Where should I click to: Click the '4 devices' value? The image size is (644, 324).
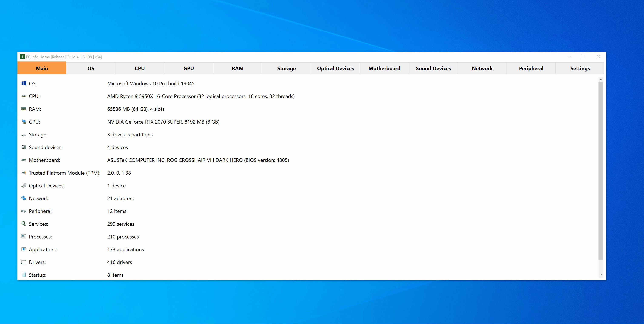(x=117, y=147)
